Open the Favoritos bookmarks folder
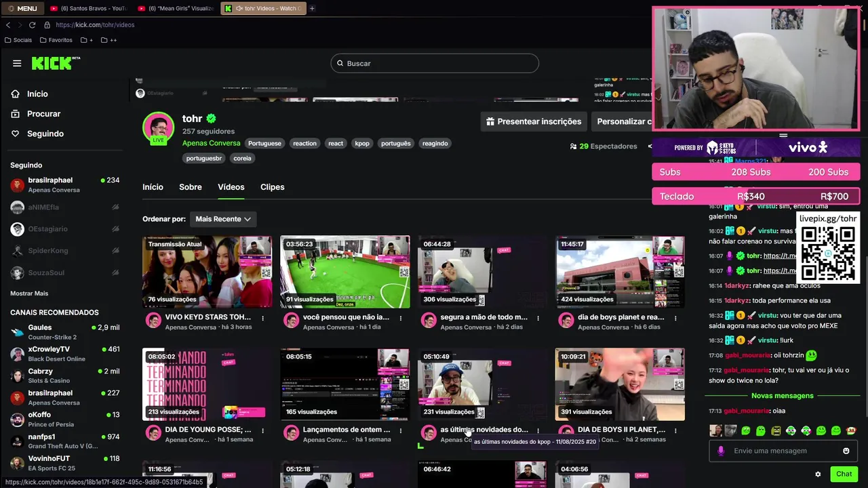The image size is (868, 488). coord(56,40)
